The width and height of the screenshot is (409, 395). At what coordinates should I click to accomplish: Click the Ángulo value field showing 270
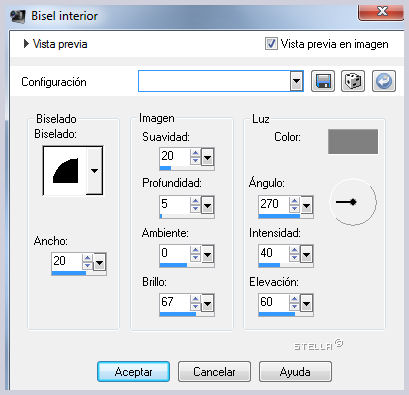(x=274, y=204)
